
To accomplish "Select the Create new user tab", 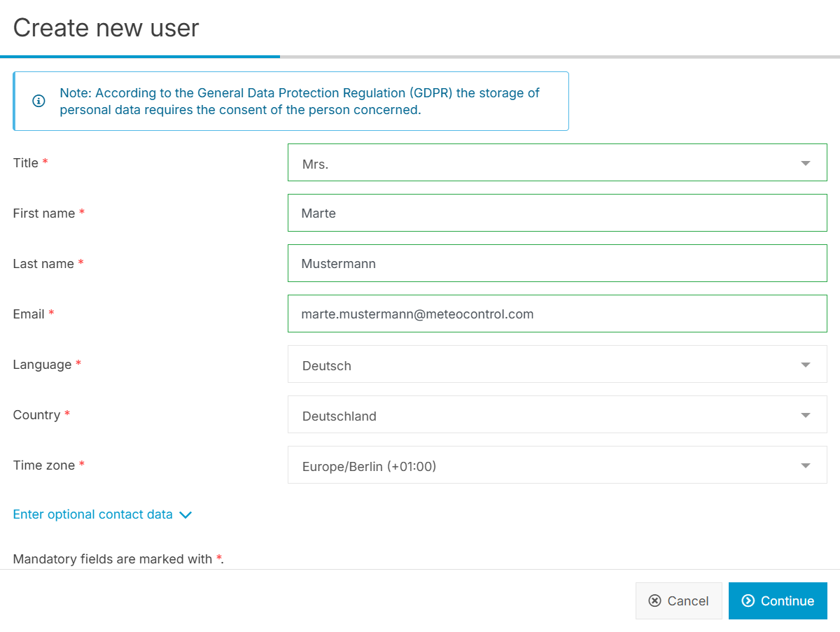I will [x=106, y=28].
